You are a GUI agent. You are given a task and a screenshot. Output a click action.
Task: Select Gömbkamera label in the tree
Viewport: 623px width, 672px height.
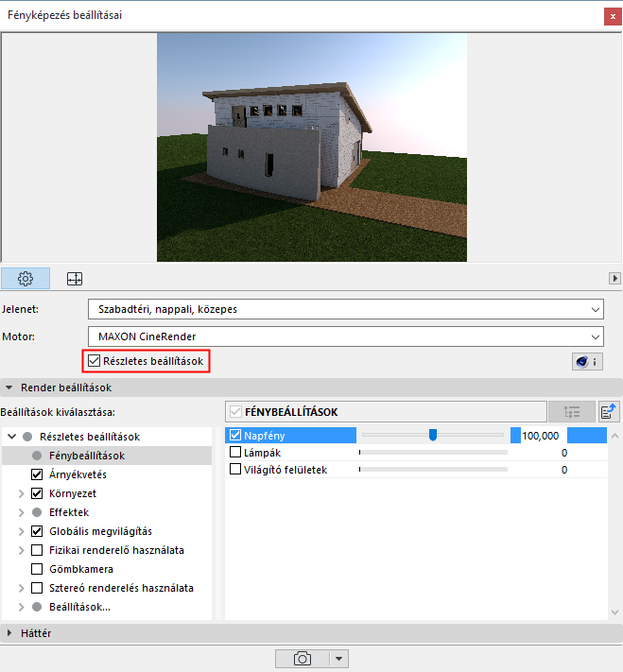tap(81, 569)
